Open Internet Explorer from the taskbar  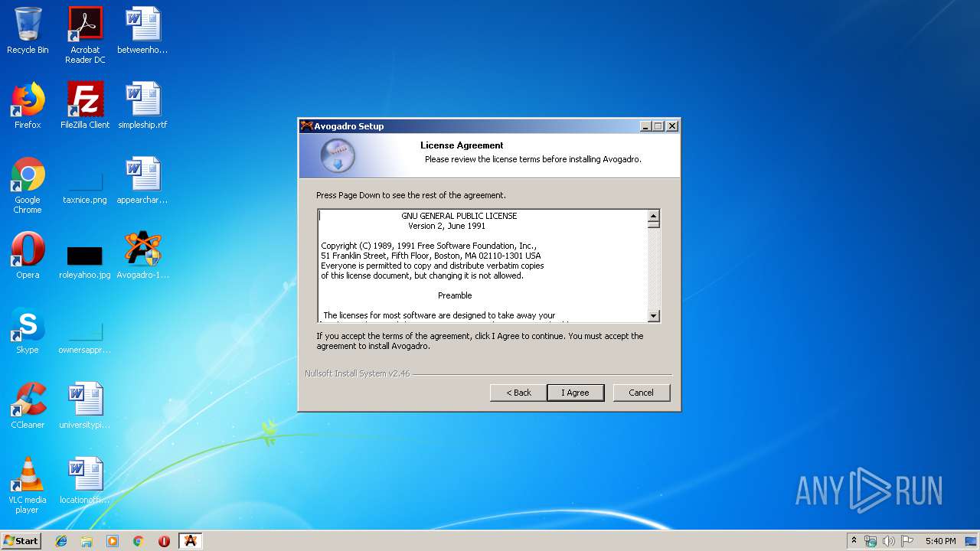pos(61,541)
